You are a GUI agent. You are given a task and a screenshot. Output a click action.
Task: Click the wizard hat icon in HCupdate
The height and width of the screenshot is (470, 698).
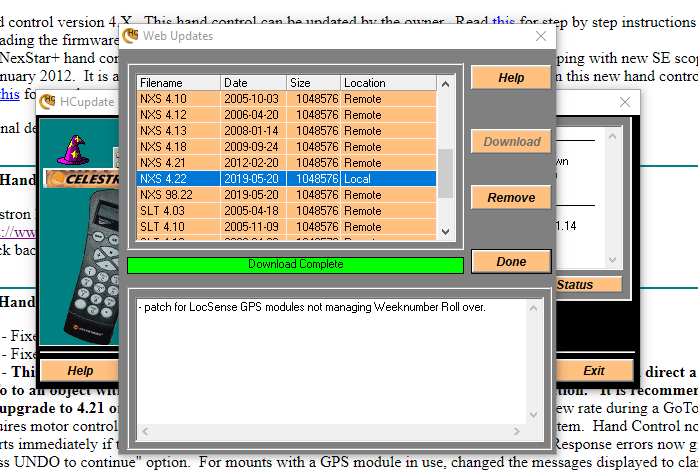[71, 150]
